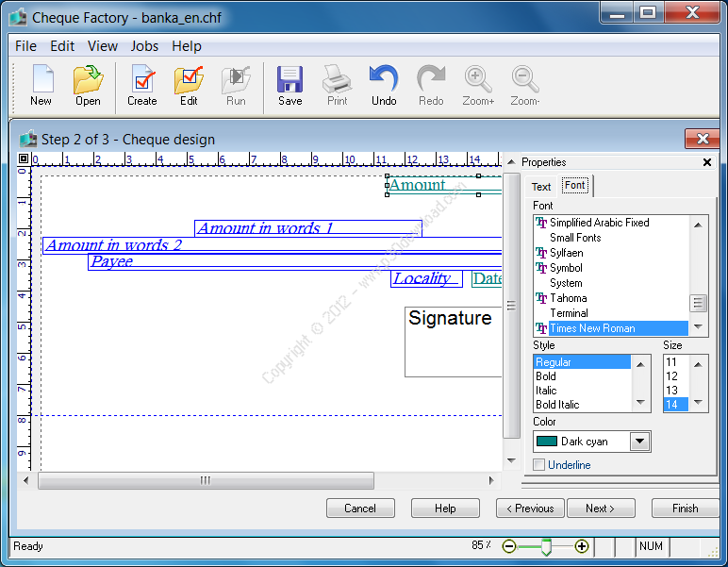Viewport: 728px width, 567px height.
Task: Click the Style list down arrow
Action: 640,402
